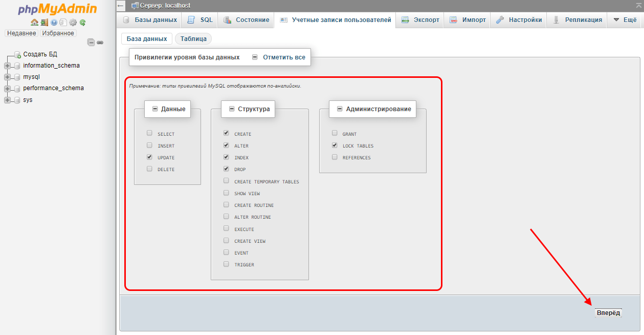The image size is (644, 335).
Task: Expand the mysql tree node
Action: click(x=7, y=77)
